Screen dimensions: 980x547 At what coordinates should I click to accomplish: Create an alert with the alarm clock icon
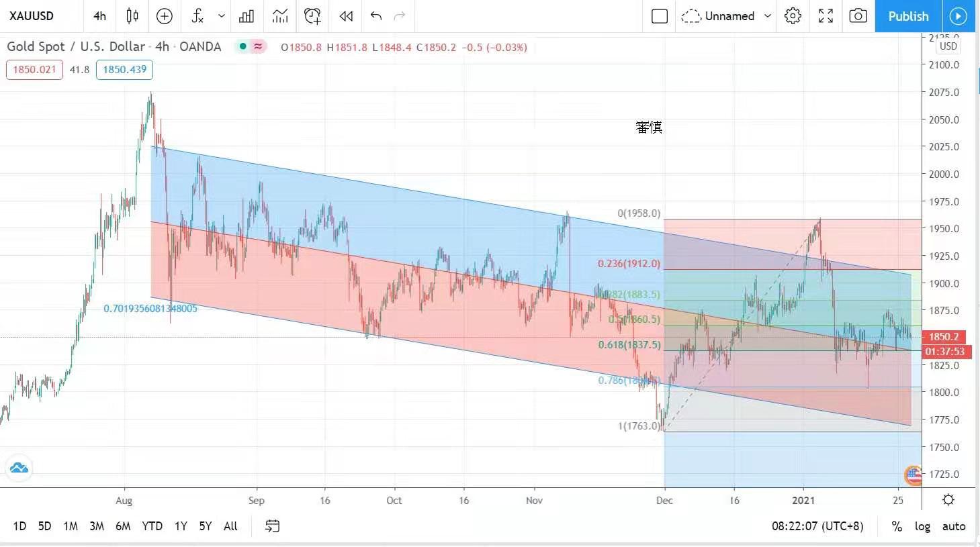click(x=312, y=16)
